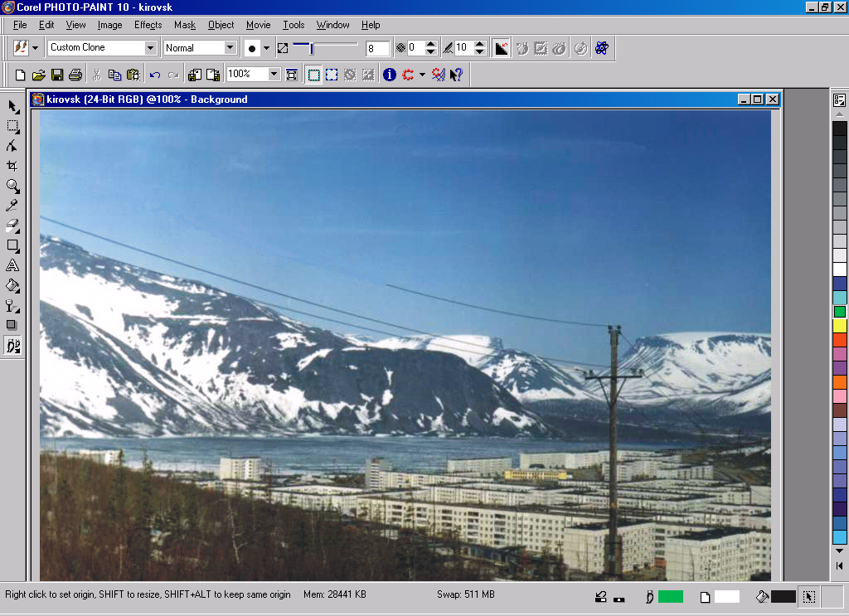Expand the clone tool picker arrow
The image size is (849, 616).
(x=35, y=48)
